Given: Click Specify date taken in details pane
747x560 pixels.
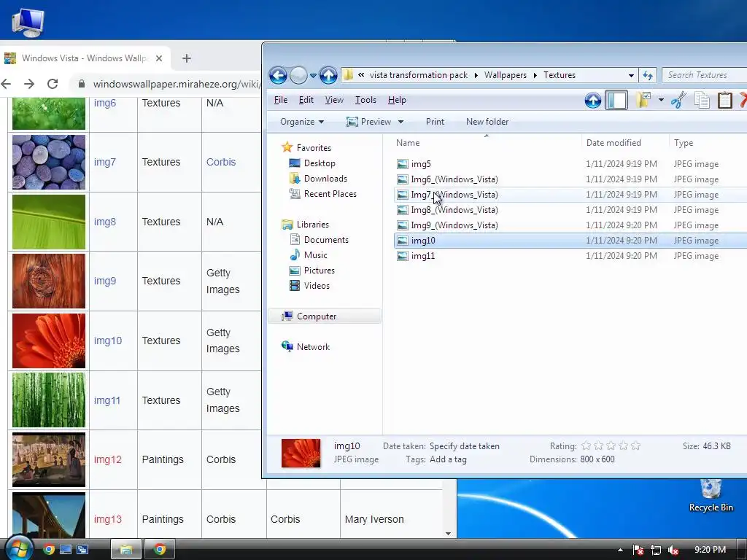Looking at the screenshot, I should [x=465, y=446].
